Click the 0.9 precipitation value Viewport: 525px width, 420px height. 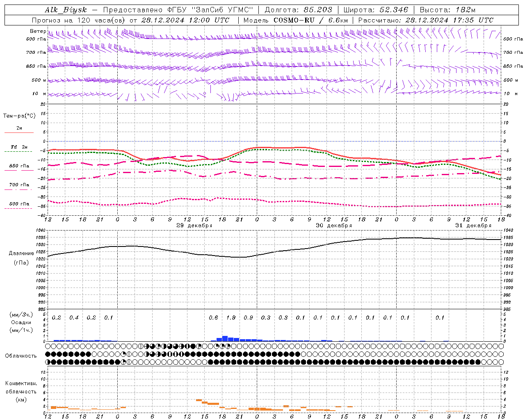click(248, 317)
